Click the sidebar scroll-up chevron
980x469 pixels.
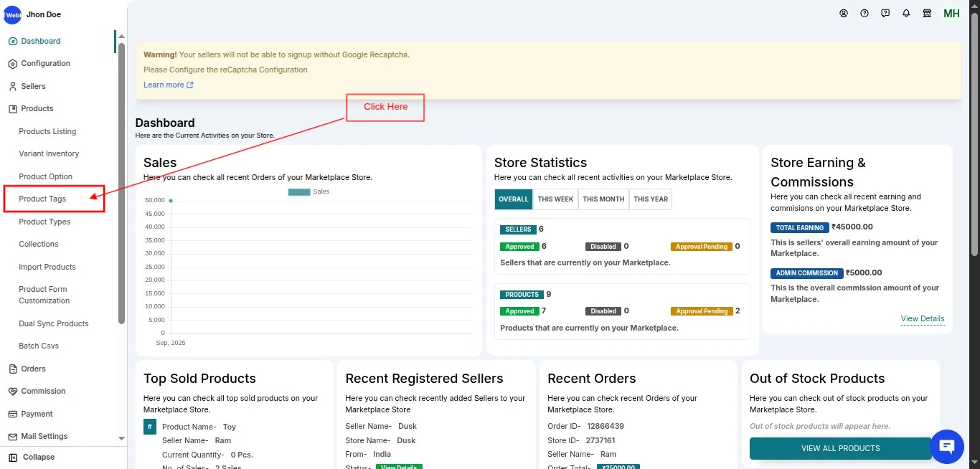[x=121, y=36]
